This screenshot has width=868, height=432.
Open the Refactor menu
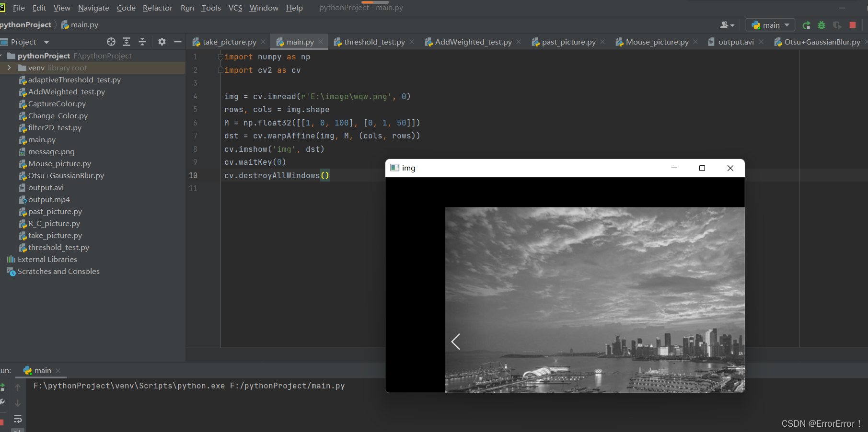[x=157, y=8]
